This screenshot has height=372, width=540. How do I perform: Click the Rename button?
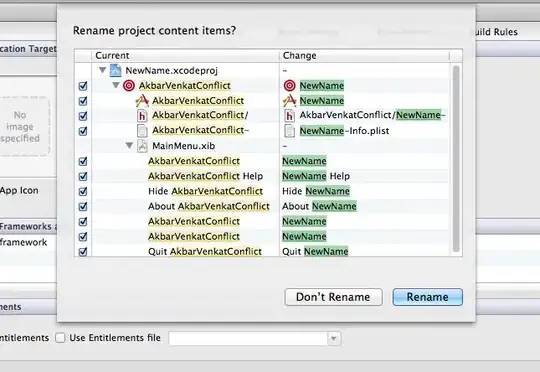click(427, 297)
